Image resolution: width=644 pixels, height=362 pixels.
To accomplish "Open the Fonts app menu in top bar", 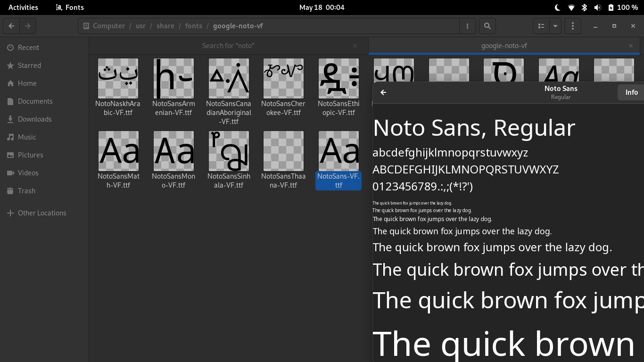I will 70,8.
